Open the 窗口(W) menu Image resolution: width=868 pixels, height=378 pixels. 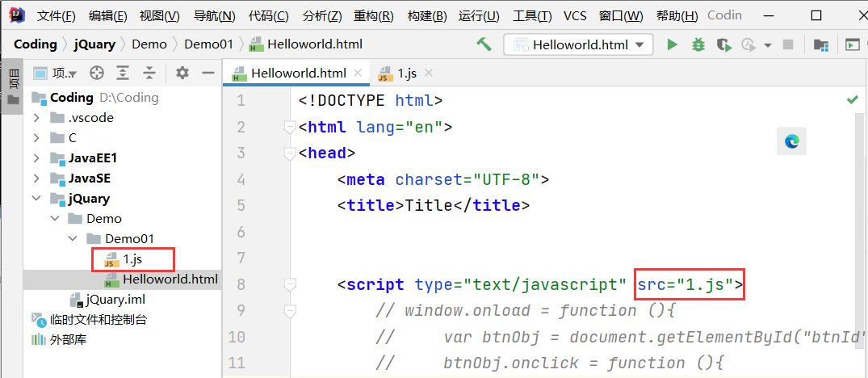(x=621, y=15)
